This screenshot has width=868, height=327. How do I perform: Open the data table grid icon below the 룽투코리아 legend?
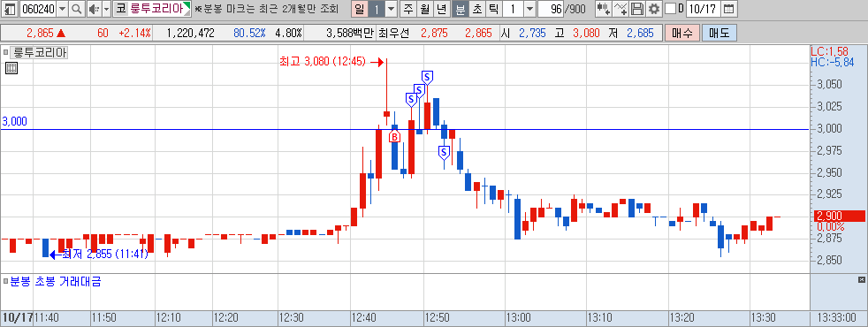pyautogui.click(x=11, y=69)
